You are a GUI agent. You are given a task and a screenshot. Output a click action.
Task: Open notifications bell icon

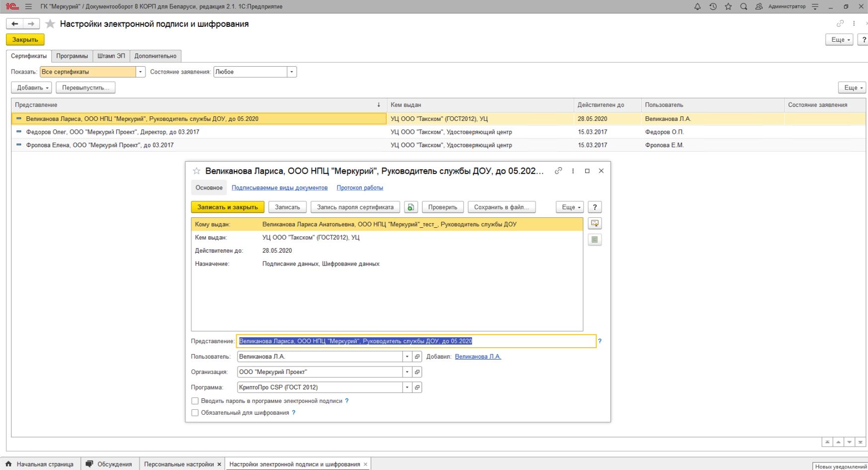[698, 6]
